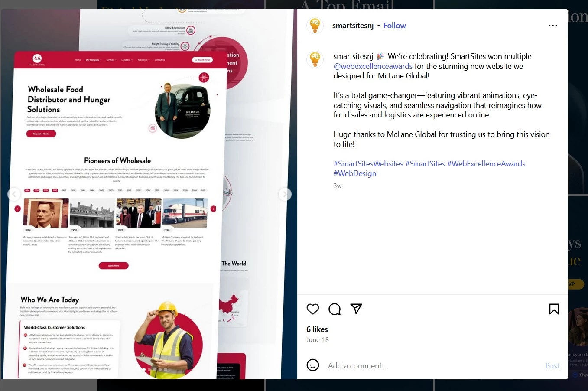
Task: Open the @webexcellenceawards mention
Action: [x=373, y=66]
